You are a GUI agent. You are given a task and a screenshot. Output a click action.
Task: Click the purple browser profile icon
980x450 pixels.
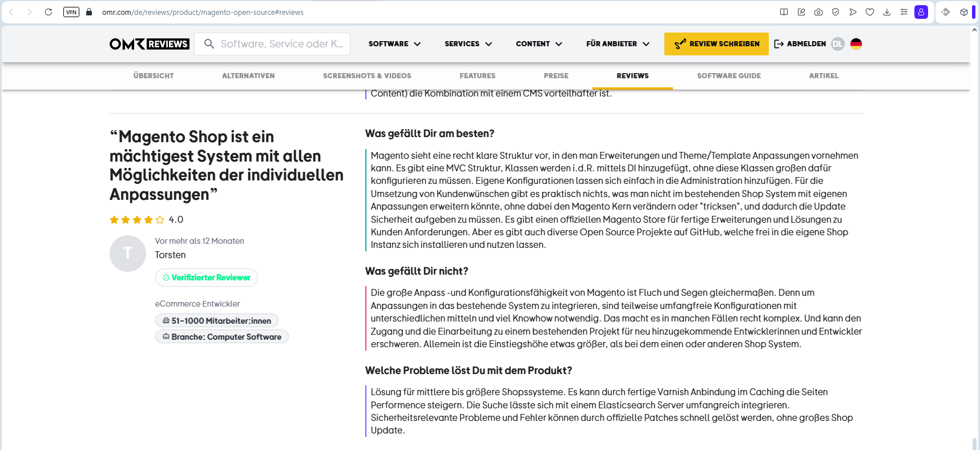[x=921, y=12]
